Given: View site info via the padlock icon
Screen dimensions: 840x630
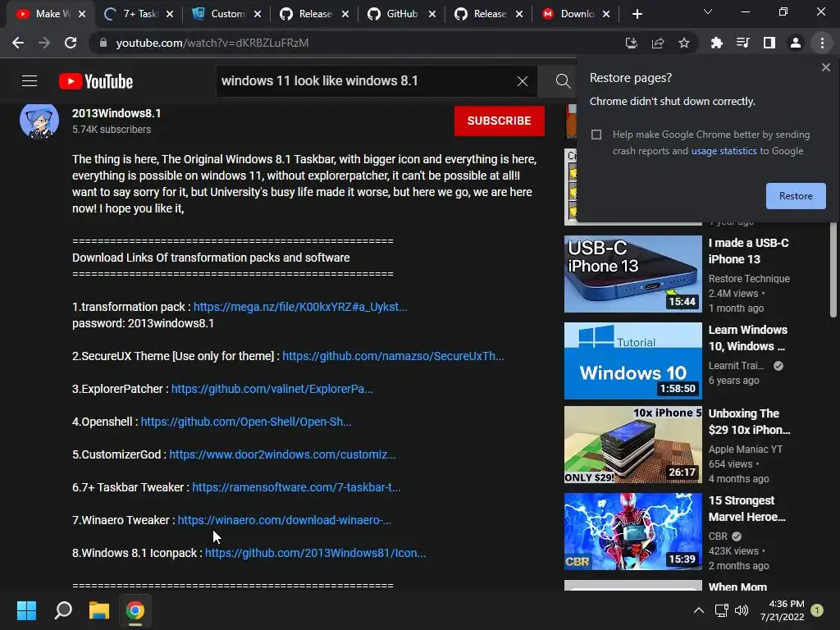Looking at the screenshot, I should (103, 43).
